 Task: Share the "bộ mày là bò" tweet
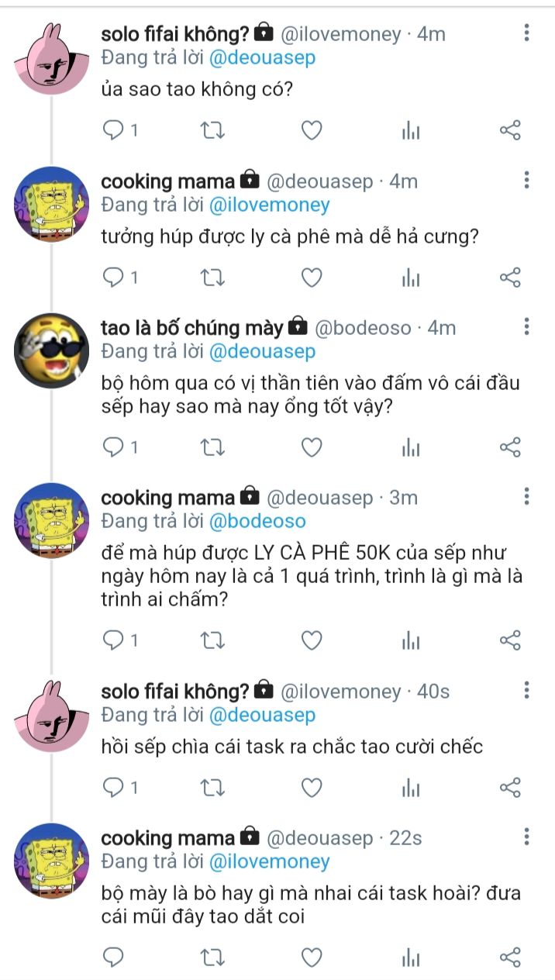(x=510, y=958)
